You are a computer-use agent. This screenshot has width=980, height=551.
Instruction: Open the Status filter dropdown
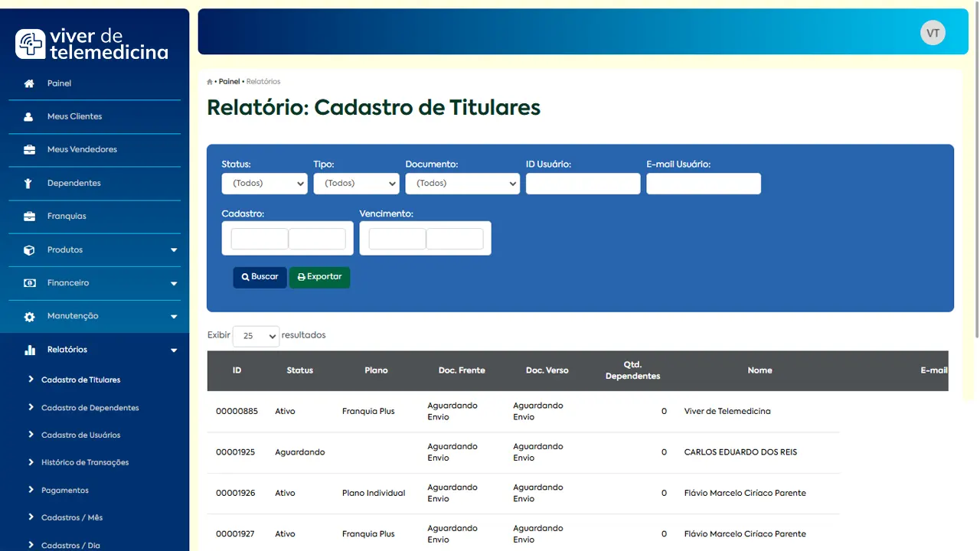click(x=264, y=184)
